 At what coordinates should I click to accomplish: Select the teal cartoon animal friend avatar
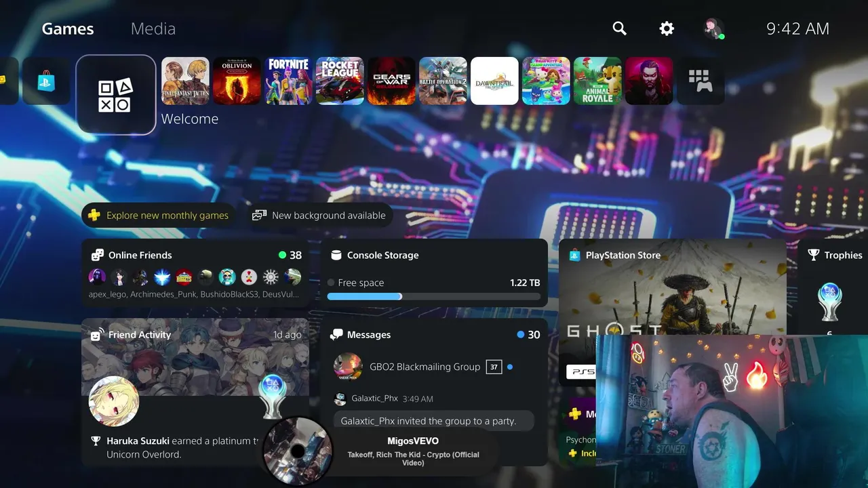tap(227, 277)
